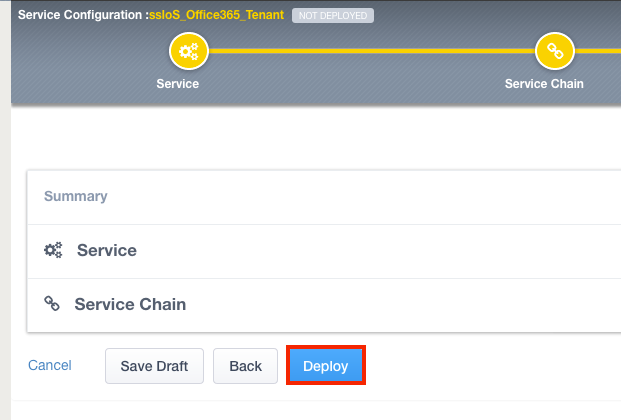This screenshot has height=420, width=621.
Task: Click the ssloS_Office365_Tenant configuration name
Action: point(217,16)
